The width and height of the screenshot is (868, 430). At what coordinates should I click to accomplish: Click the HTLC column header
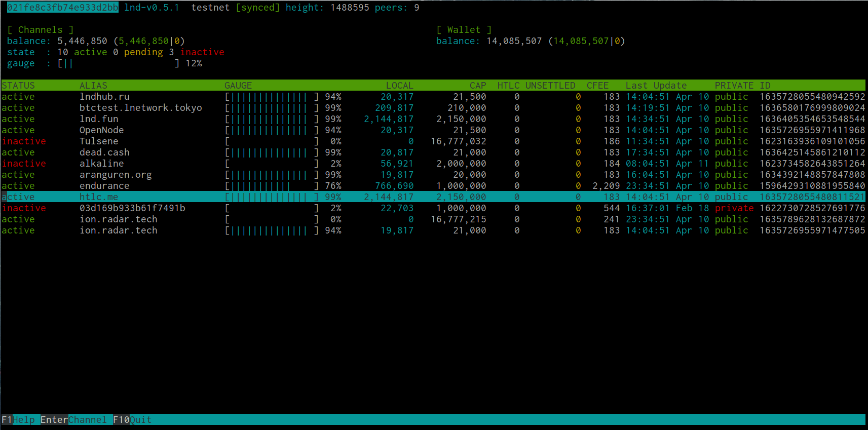point(508,86)
